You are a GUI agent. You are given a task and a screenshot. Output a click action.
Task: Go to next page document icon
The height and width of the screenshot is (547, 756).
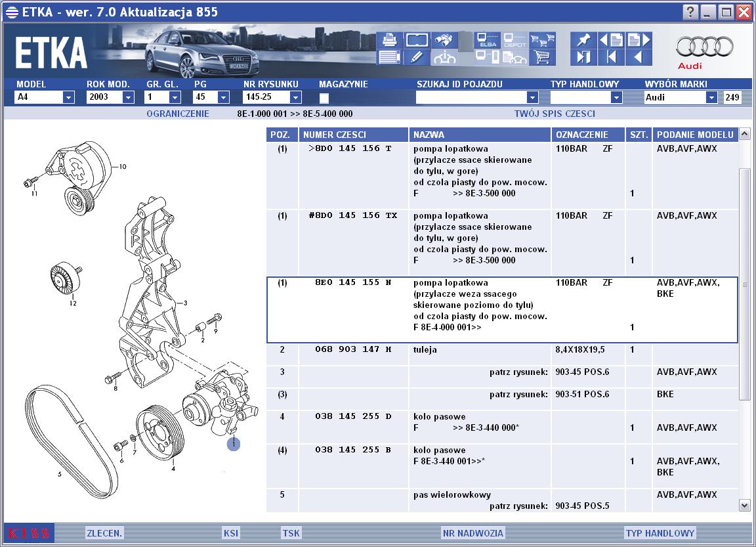click(x=639, y=40)
